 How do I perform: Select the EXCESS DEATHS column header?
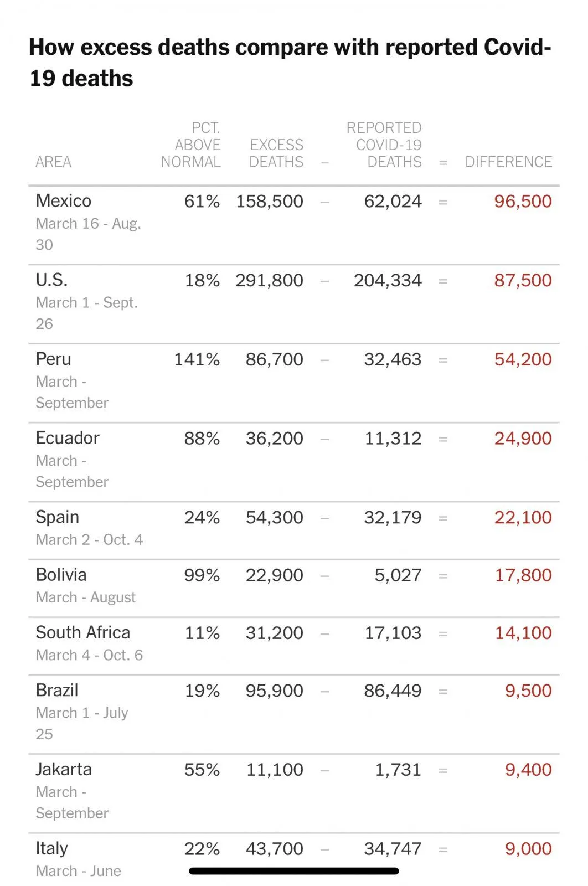[x=276, y=153]
